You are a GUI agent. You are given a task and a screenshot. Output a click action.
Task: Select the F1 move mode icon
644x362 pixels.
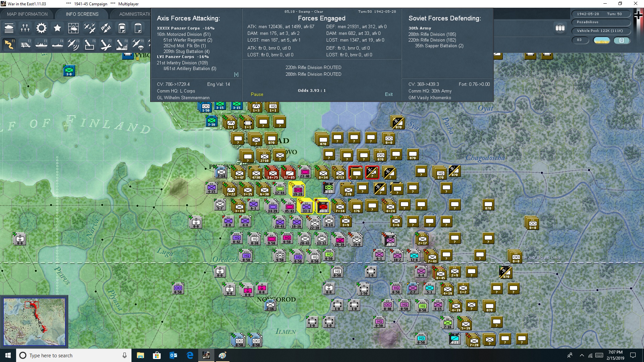point(9,44)
